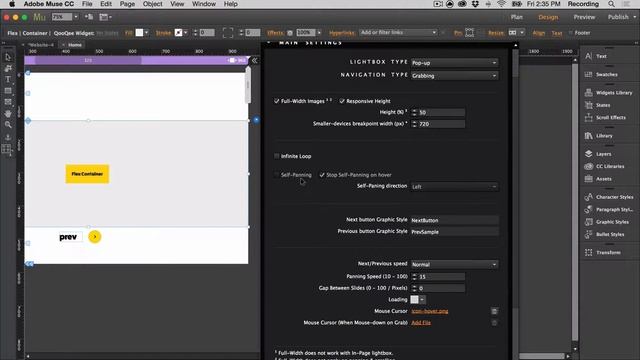Open the Swatches panel
Viewport: 640px width, 360px height.
pos(608,74)
